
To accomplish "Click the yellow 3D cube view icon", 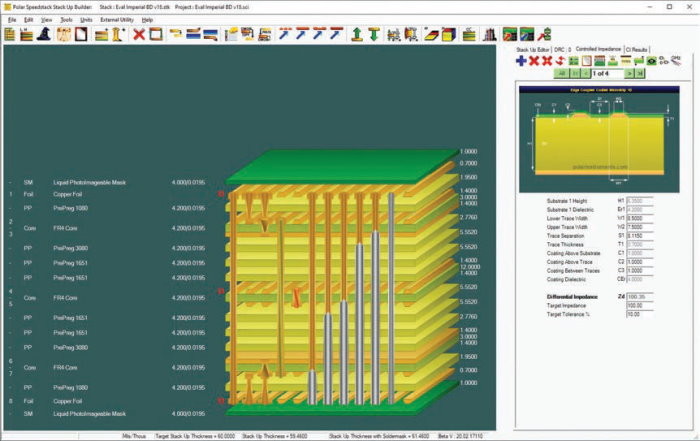I will tap(449, 34).
